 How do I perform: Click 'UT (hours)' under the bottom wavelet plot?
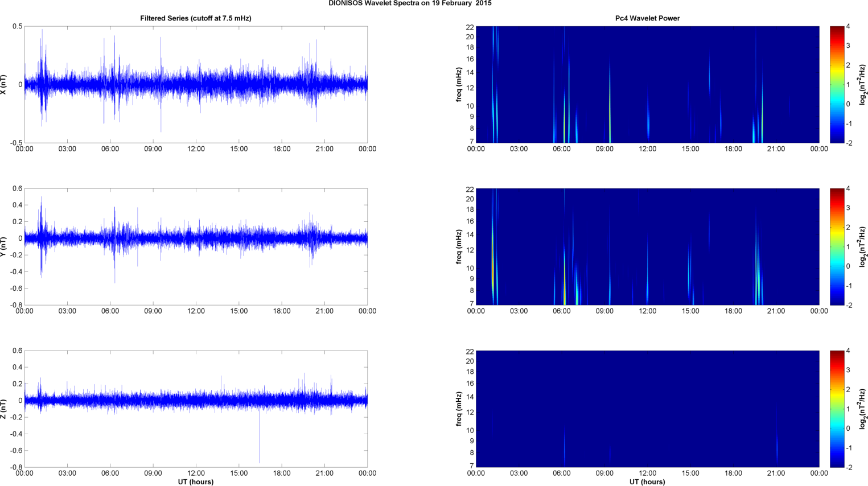pyautogui.click(x=647, y=482)
